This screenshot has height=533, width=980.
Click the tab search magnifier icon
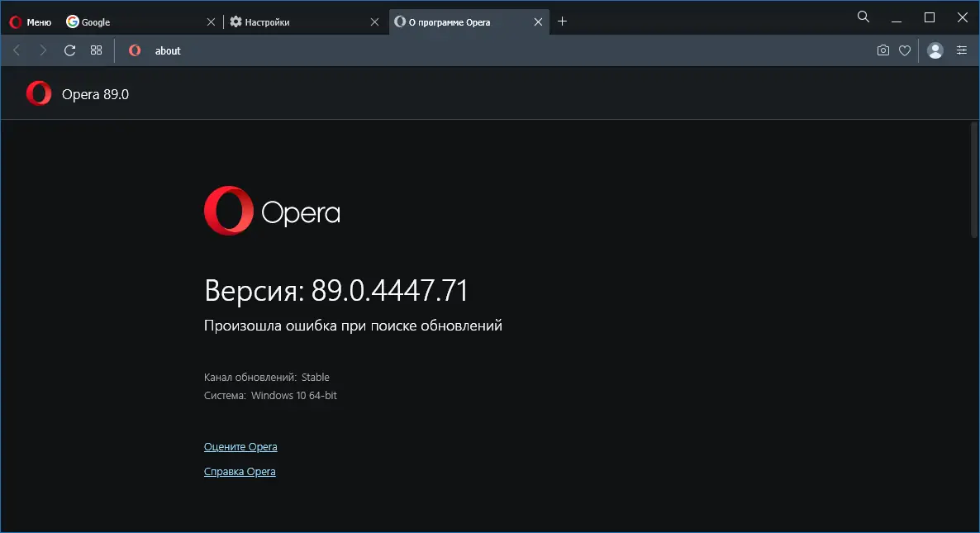[x=863, y=17]
